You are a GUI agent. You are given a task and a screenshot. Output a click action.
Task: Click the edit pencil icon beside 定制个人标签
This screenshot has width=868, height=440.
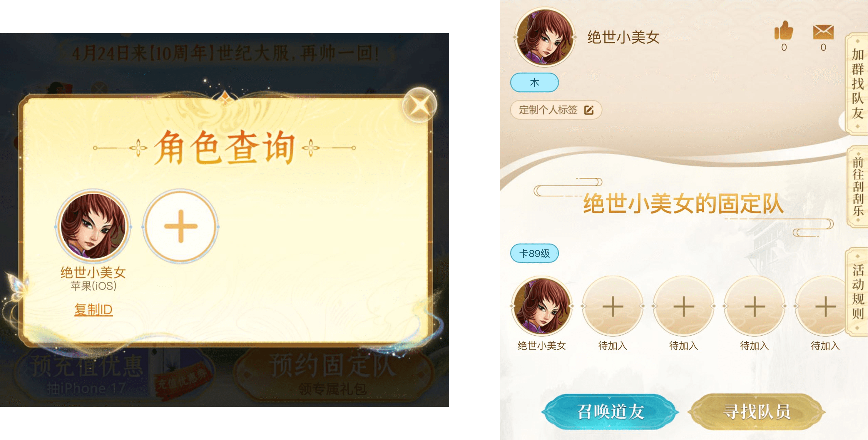coord(589,110)
